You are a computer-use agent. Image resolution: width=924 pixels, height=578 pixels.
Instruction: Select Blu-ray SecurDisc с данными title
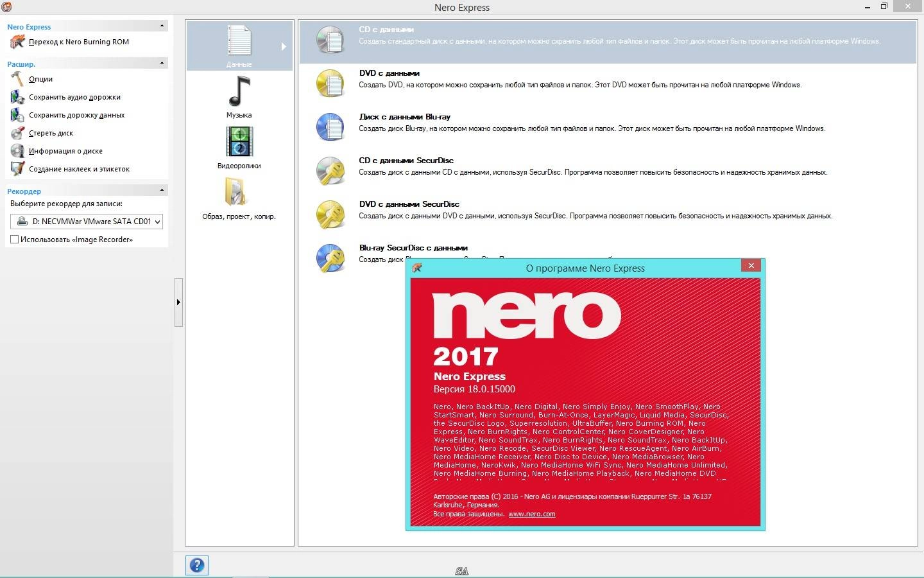(413, 248)
